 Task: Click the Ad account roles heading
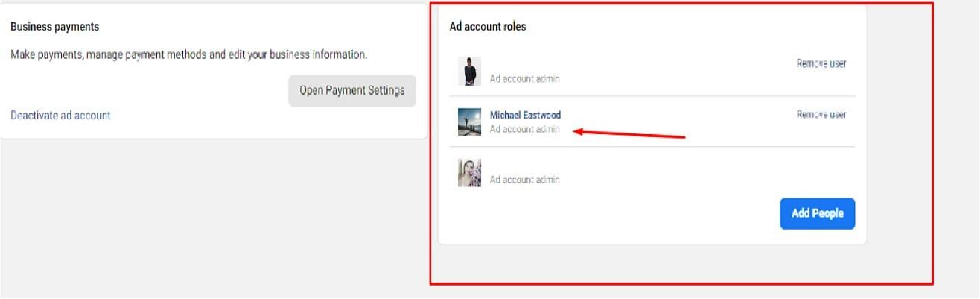(x=487, y=27)
